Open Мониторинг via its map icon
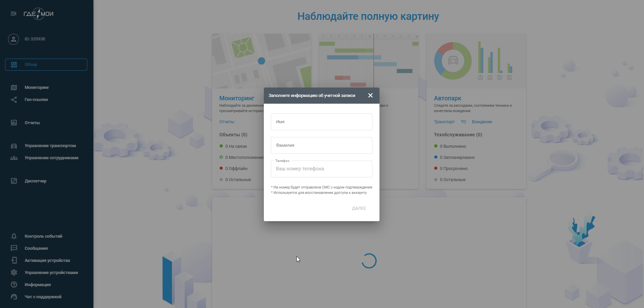 click(x=14, y=88)
